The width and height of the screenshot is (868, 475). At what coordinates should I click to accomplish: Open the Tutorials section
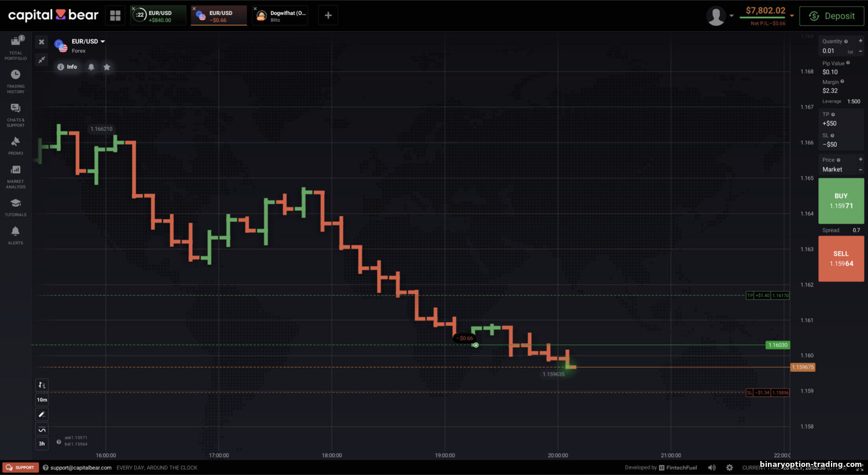[16, 207]
